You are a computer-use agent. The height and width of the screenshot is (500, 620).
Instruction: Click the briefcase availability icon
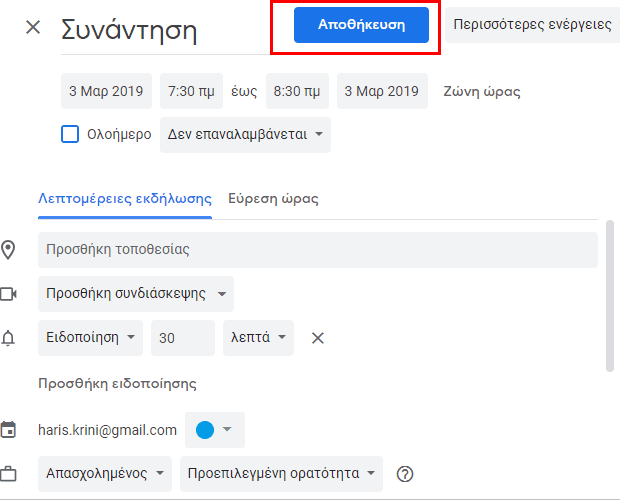pyautogui.click(x=8, y=474)
